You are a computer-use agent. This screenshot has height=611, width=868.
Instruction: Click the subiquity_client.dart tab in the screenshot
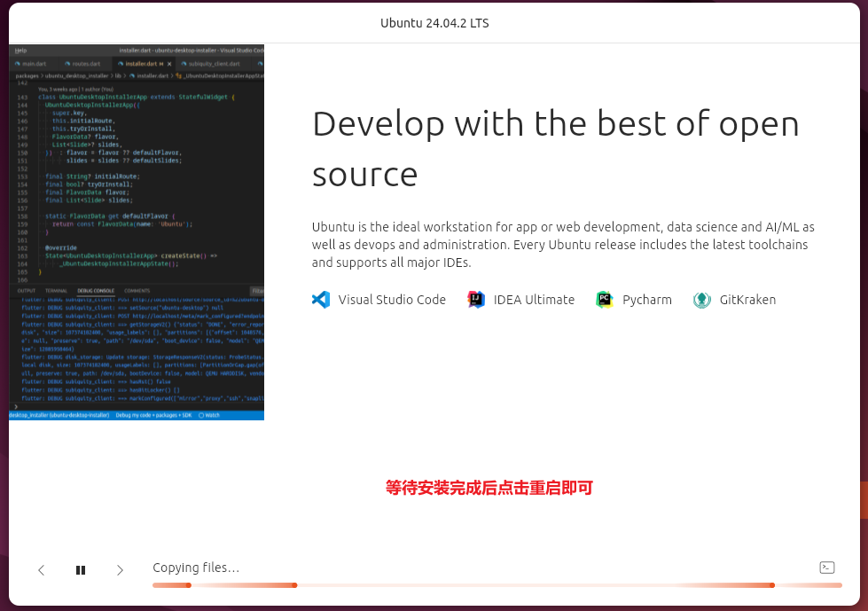coord(214,64)
